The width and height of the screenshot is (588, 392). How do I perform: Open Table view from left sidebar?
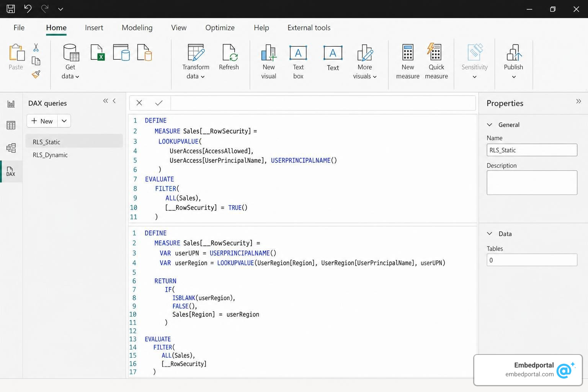[x=11, y=125]
